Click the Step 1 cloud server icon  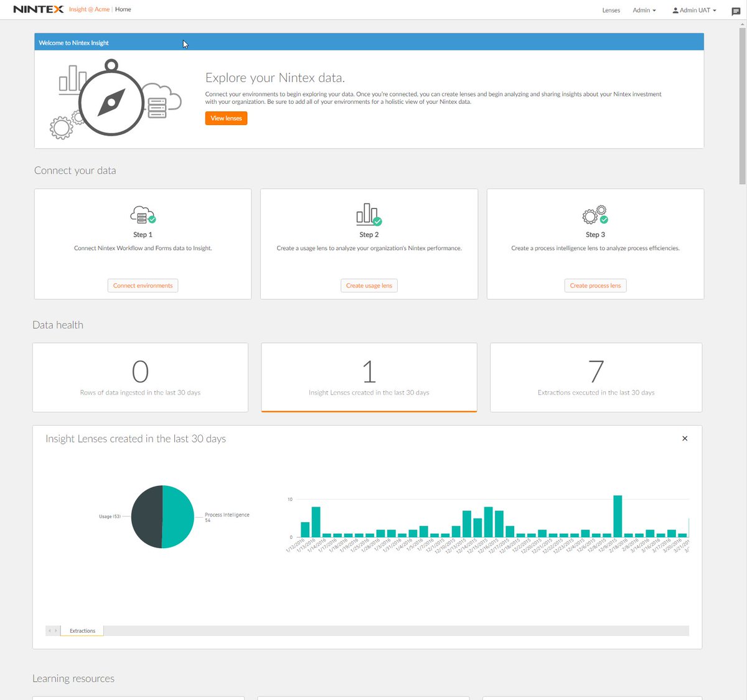click(x=143, y=215)
